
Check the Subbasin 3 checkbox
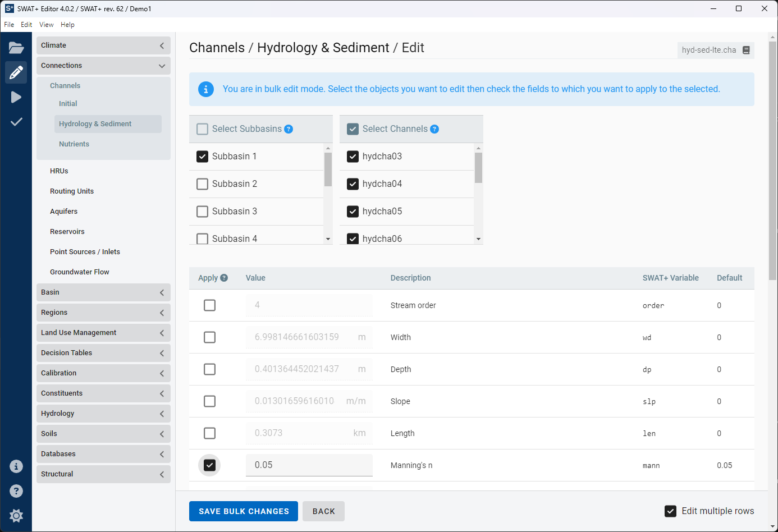pos(203,212)
